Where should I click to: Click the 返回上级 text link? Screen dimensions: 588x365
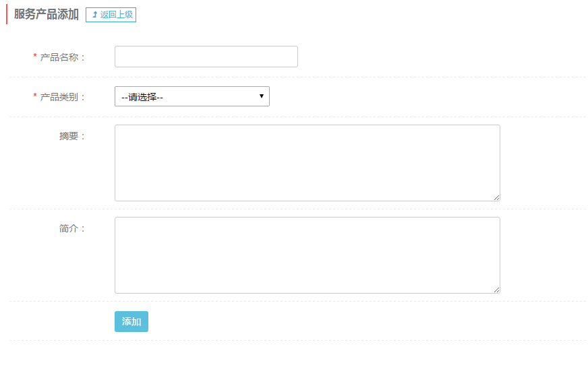(x=116, y=15)
